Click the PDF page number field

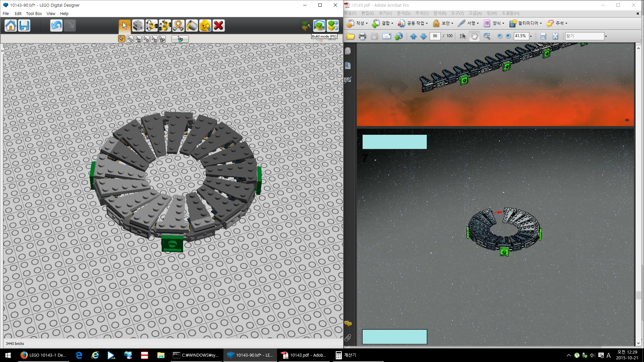[435, 36]
